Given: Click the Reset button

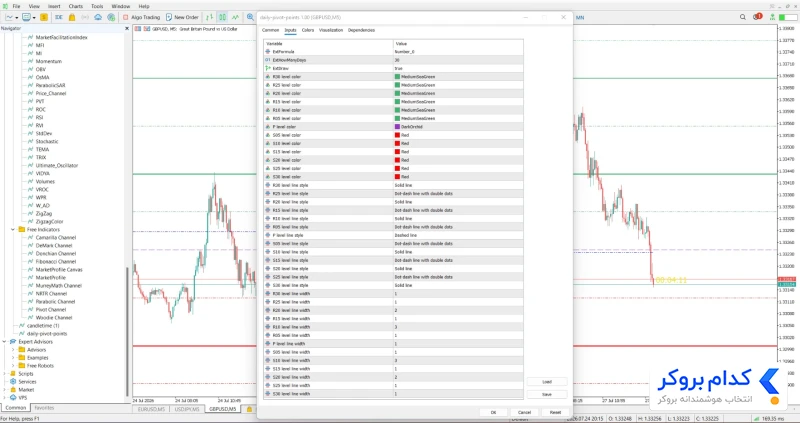Looking at the screenshot, I should click(x=555, y=412).
